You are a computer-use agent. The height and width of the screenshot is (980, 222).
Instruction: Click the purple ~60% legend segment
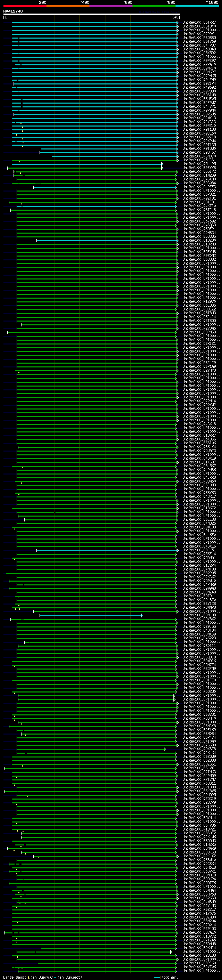pos(111,6)
